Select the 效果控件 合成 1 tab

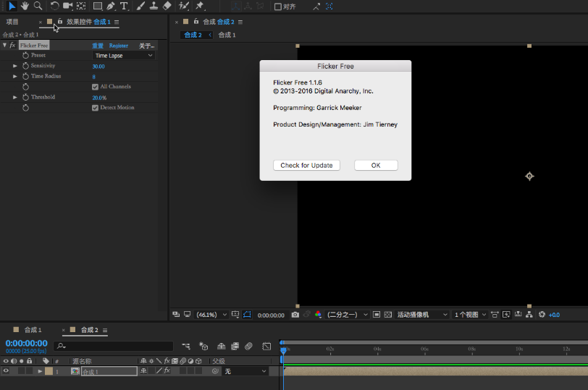point(88,22)
